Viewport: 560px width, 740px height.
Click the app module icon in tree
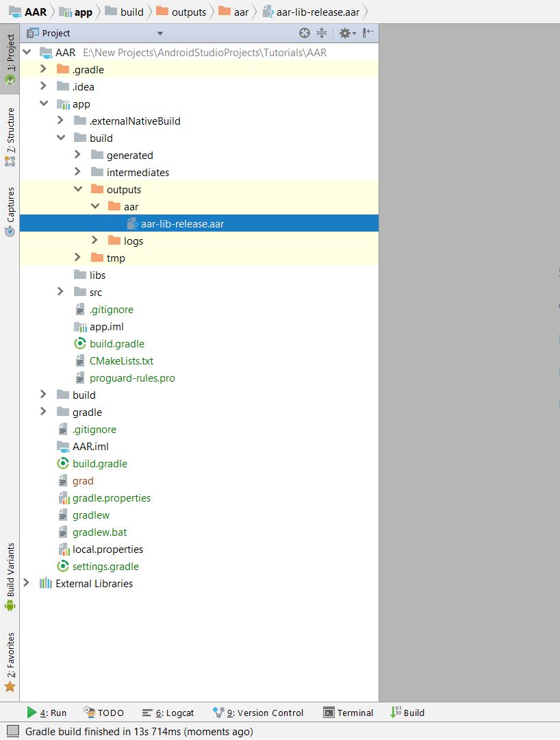click(x=63, y=104)
